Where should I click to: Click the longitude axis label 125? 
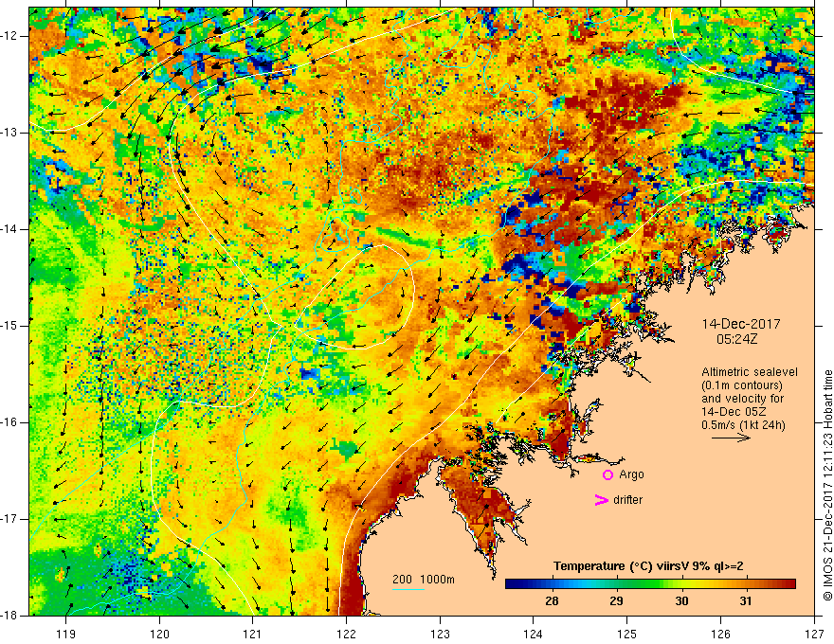click(627, 634)
